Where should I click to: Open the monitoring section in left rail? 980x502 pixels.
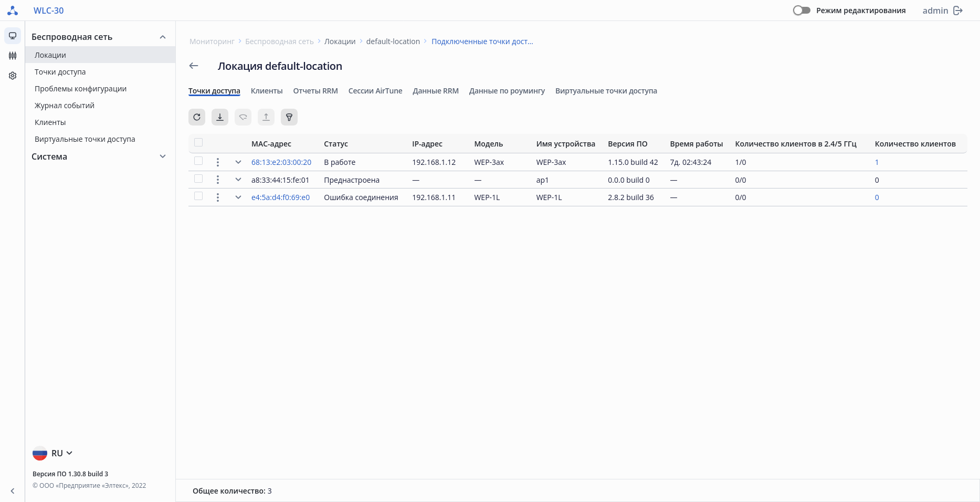tap(13, 36)
